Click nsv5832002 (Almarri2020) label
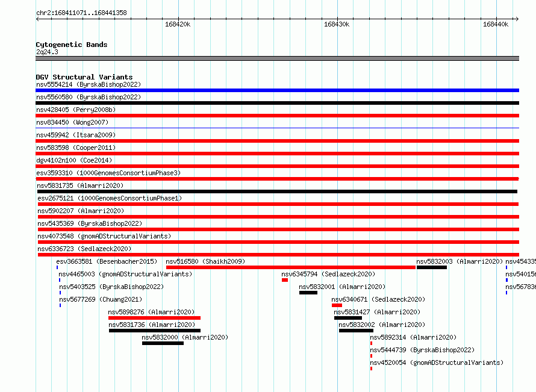 pyautogui.click(x=382, y=325)
